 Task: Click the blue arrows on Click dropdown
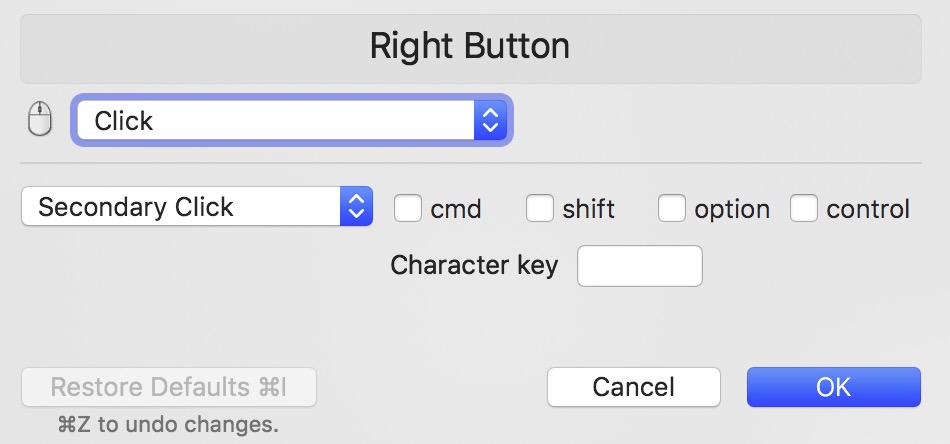pyautogui.click(x=490, y=121)
